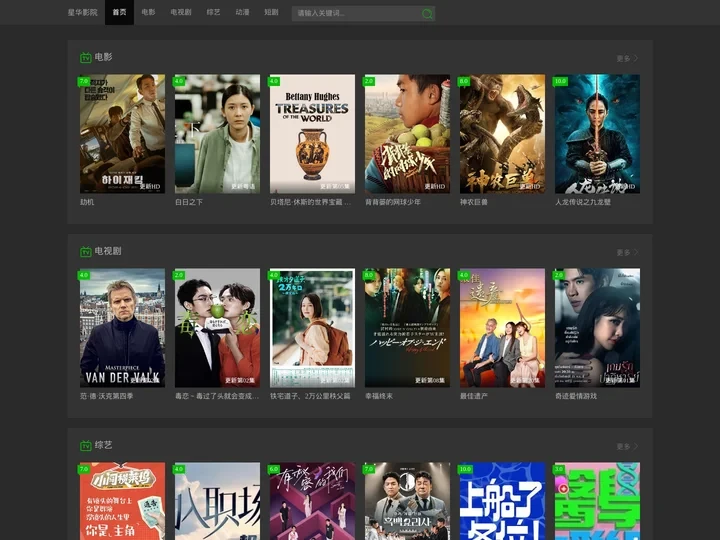Click the TV icon beside 电影 heading
The image size is (720, 540).
[x=86, y=58]
